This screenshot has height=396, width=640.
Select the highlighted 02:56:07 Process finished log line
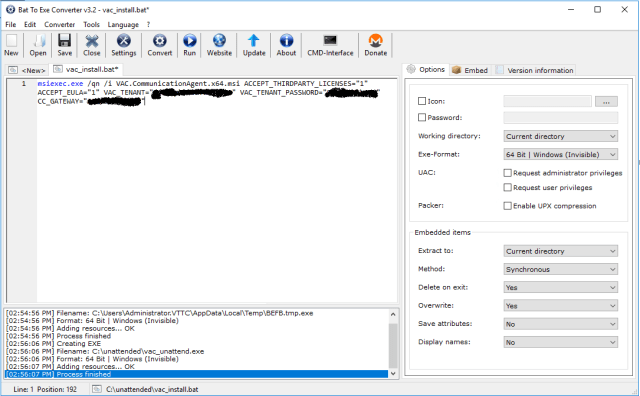click(196, 374)
